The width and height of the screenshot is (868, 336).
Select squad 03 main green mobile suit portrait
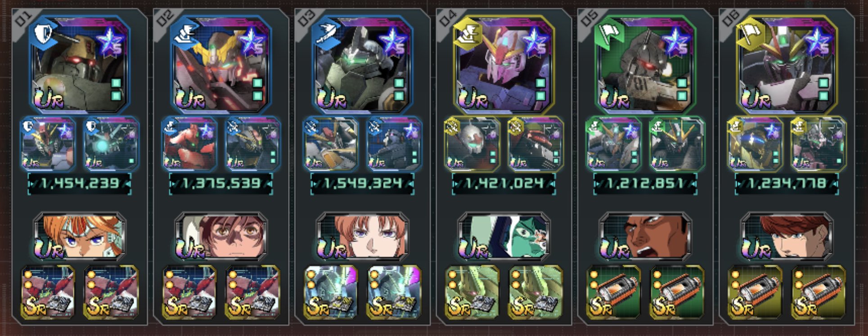tap(362, 64)
